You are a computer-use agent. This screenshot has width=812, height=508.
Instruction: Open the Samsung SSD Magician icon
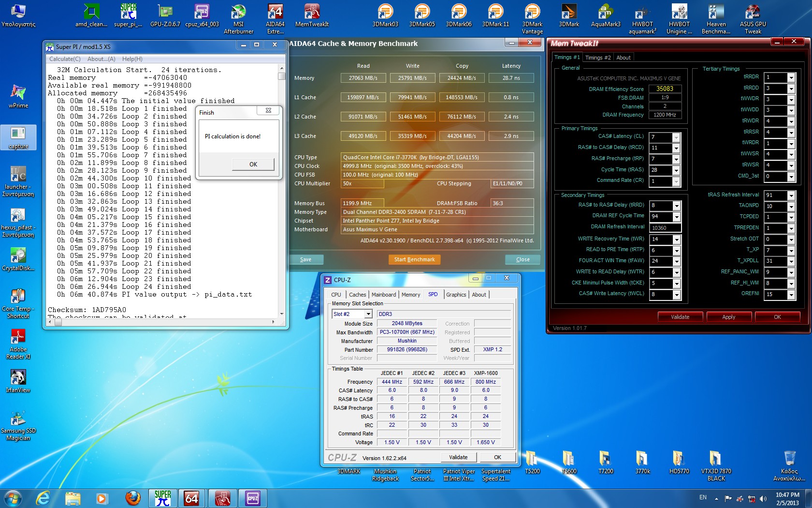18,425
